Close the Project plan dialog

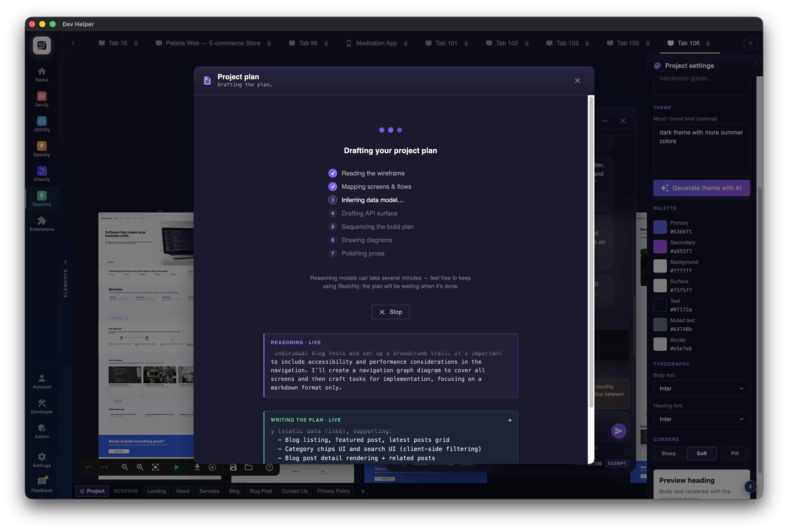578,81
